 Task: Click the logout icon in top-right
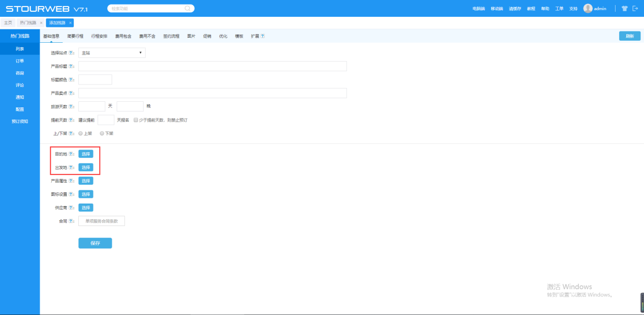(635, 9)
